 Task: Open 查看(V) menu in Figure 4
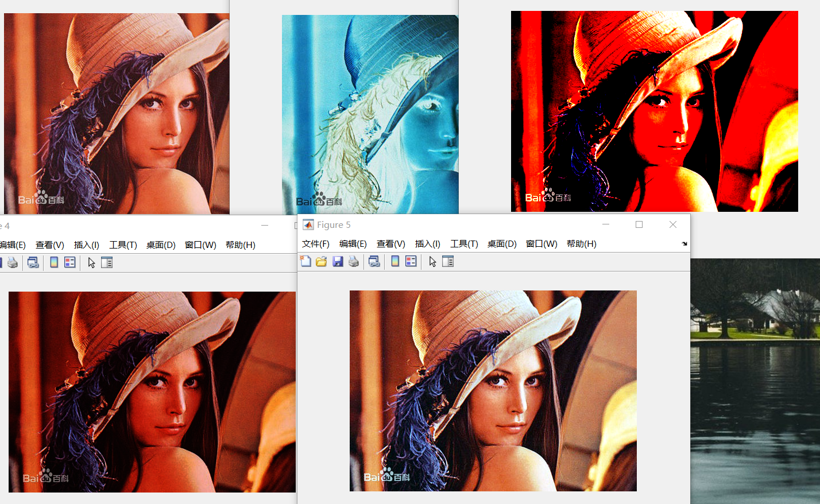(x=50, y=245)
